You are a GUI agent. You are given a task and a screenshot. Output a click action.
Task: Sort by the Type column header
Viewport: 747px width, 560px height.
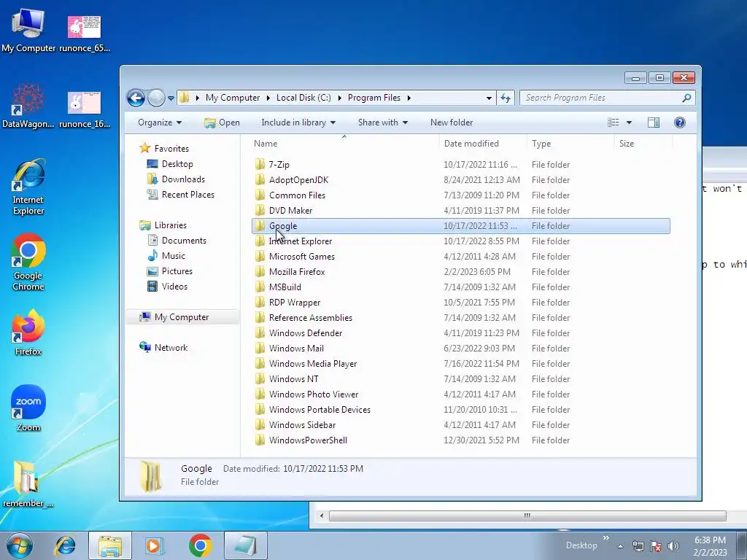[570, 144]
